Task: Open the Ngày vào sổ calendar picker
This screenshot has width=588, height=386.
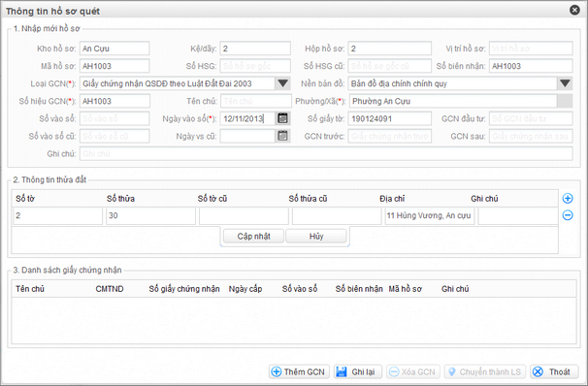Action: point(282,118)
